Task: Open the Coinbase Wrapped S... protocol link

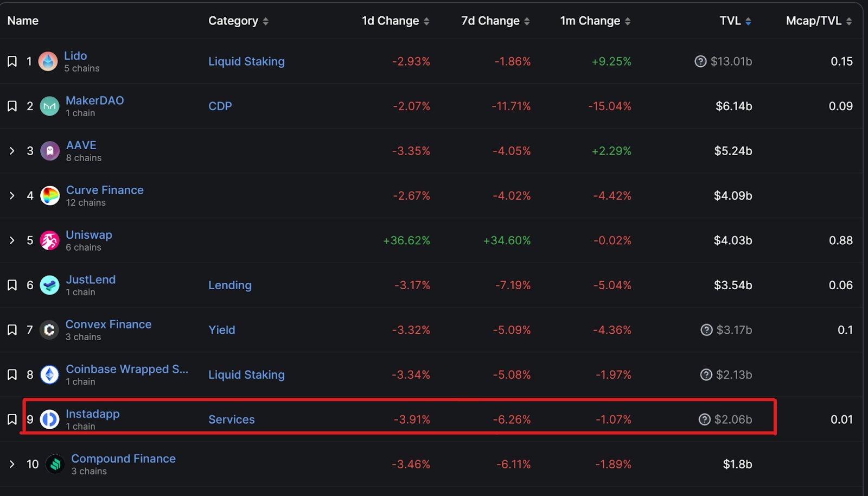Action: pyautogui.click(x=127, y=369)
